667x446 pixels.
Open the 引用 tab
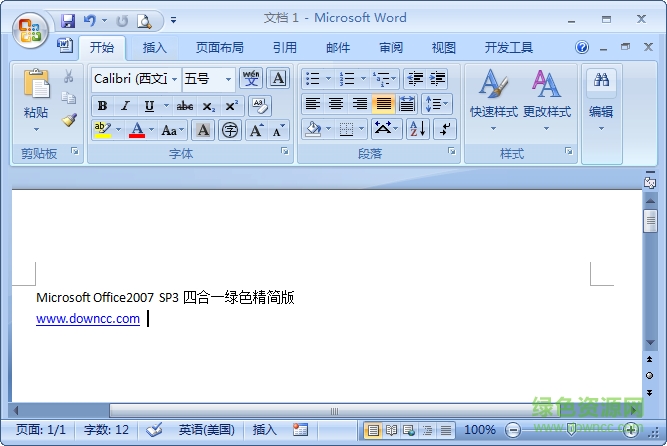pos(285,48)
